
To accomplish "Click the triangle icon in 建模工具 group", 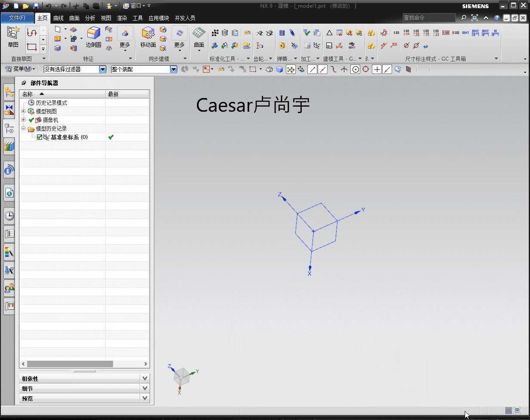I will coord(329,33).
